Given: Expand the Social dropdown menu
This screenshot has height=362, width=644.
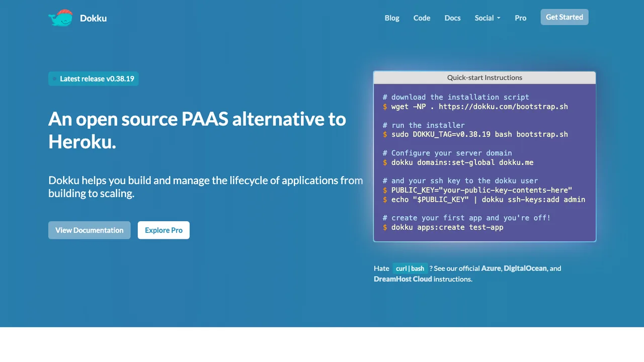Looking at the screenshot, I should click(488, 18).
